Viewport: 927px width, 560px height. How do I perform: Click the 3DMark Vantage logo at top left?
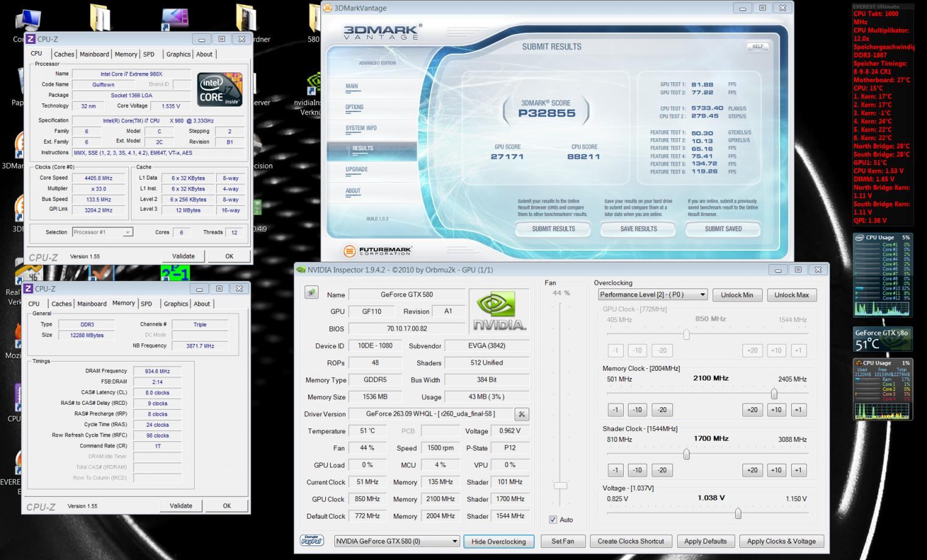point(382,32)
